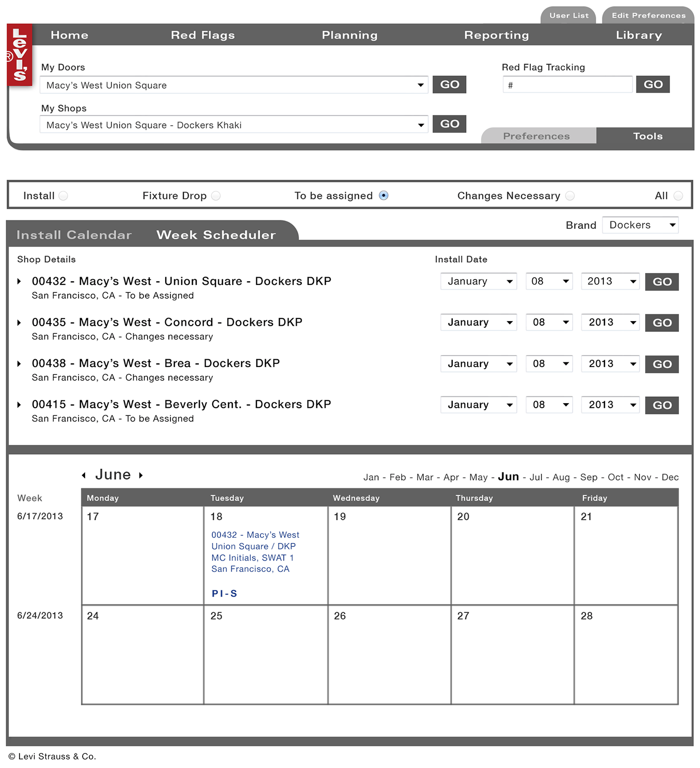This screenshot has width=700, height=768.
Task: Open the My Doors dropdown
Action: click(234, 85)
